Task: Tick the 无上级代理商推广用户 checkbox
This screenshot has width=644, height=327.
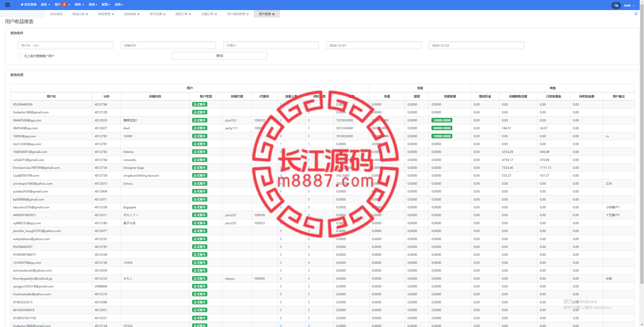Action: coord(20,56)
